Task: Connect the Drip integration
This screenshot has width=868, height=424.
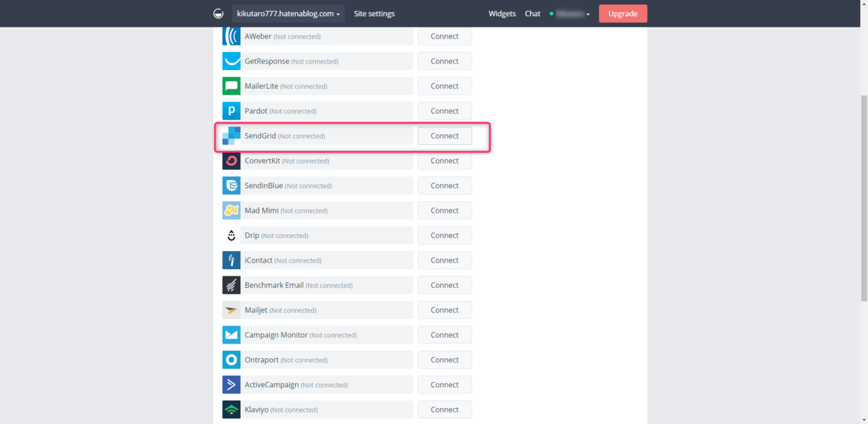Action: [x=445, y=235]
